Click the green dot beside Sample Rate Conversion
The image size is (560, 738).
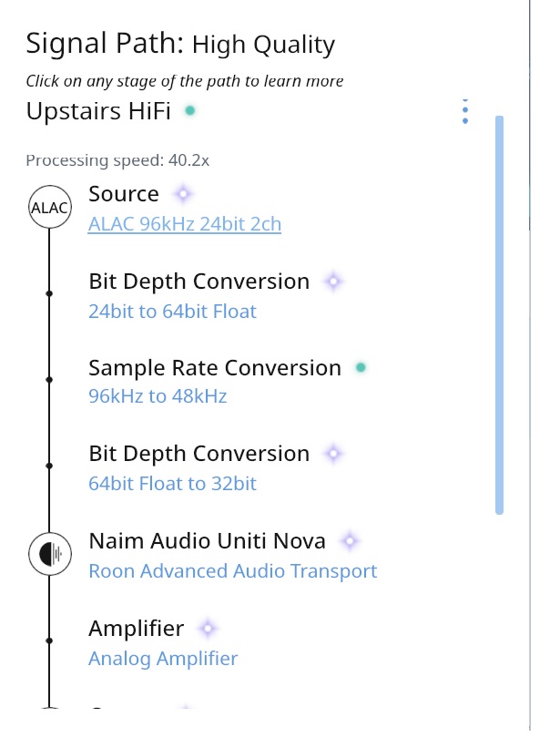361,367
